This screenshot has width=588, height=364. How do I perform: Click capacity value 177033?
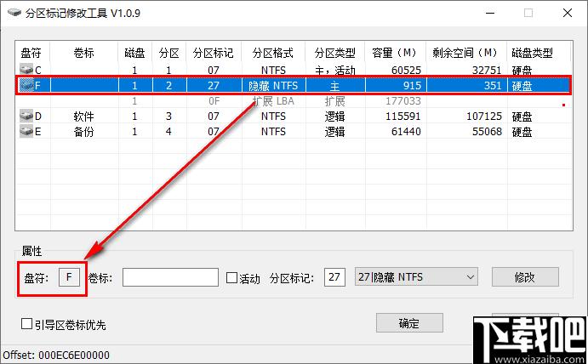[403, 101]
